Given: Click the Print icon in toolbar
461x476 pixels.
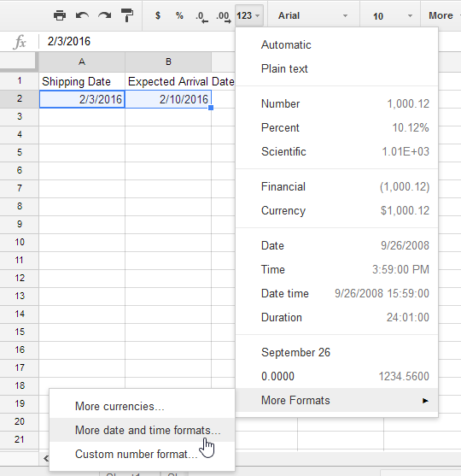Looking at the screenshot, I should pos(60,15).
